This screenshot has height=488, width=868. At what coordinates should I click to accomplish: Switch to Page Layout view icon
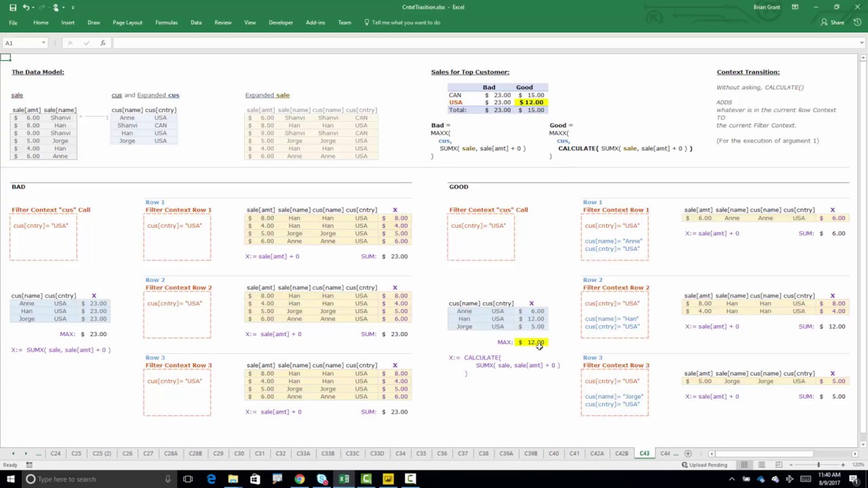(762, 465)
